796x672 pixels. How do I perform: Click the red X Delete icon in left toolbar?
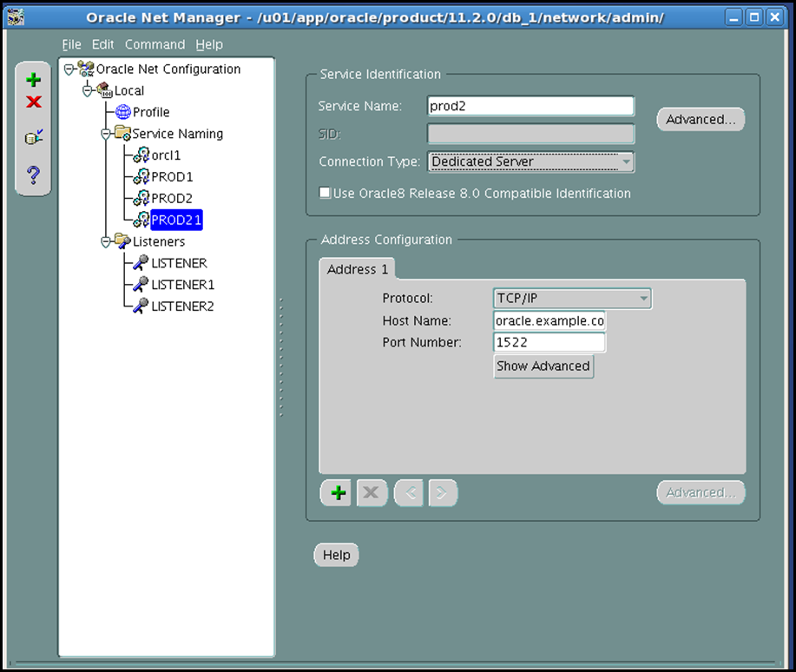(x=34, y=102)
